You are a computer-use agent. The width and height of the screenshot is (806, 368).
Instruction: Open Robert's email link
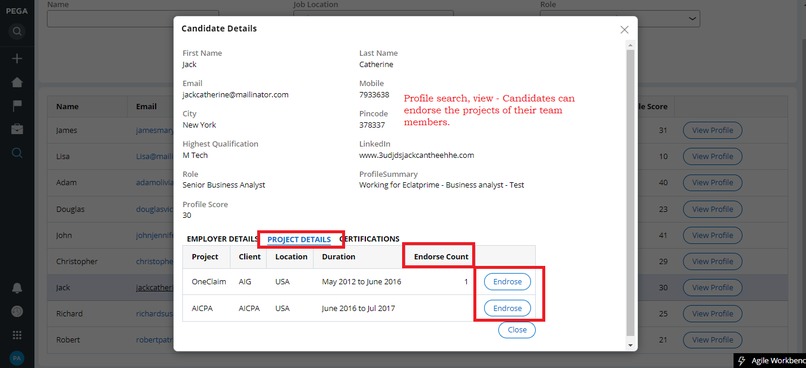155,340
